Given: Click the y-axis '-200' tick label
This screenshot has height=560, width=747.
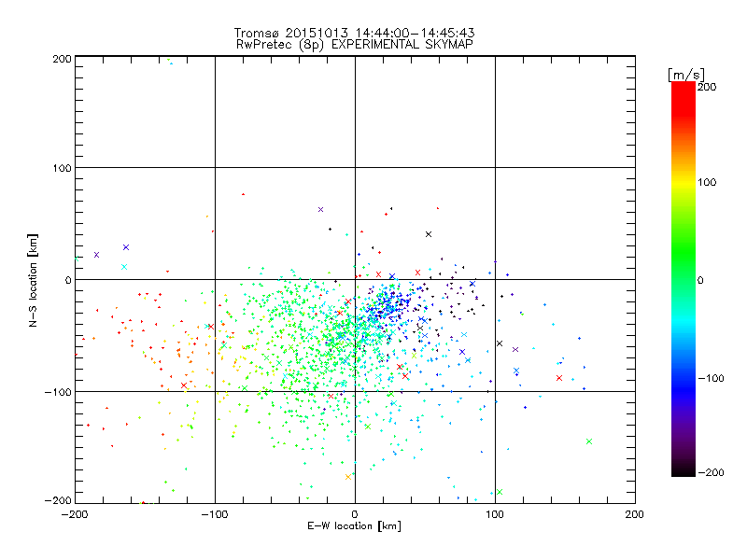Looking at the screenshot, I should pos(58,500).
